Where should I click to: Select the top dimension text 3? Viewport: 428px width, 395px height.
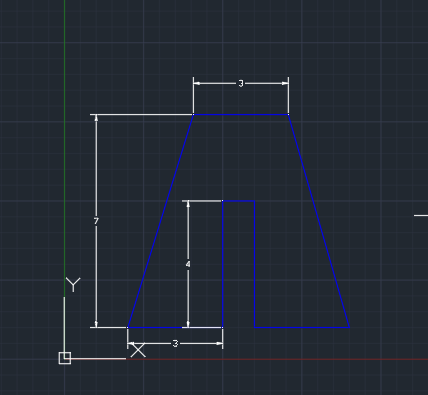(241, 84)
